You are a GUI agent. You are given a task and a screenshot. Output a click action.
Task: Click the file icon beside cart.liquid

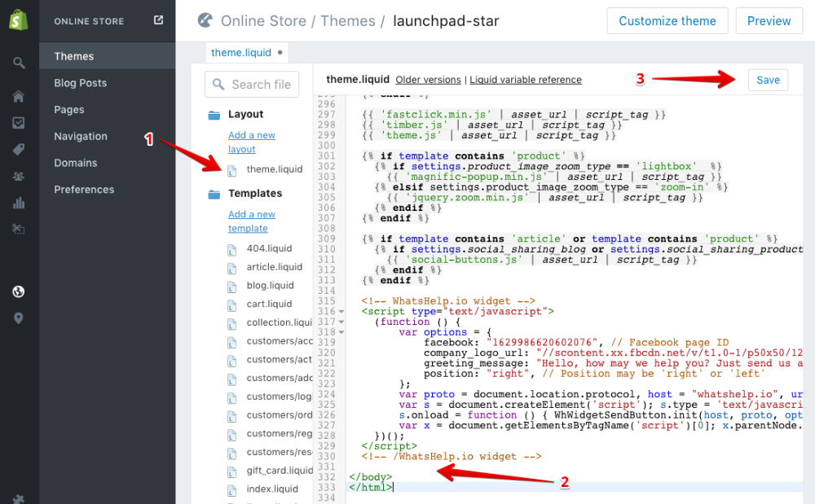point(231,305)
